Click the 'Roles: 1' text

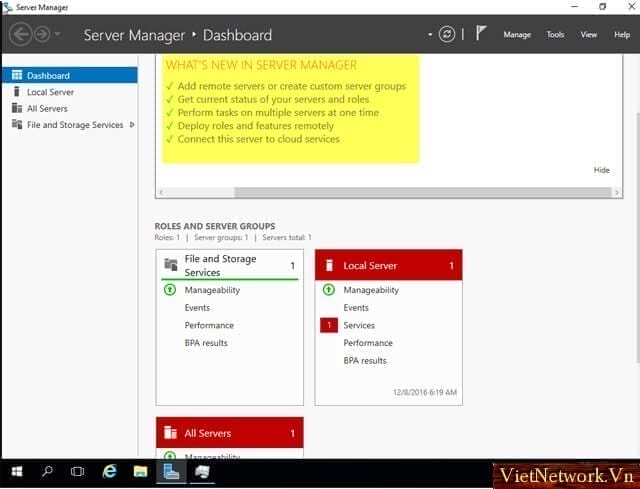click(167, 237)
